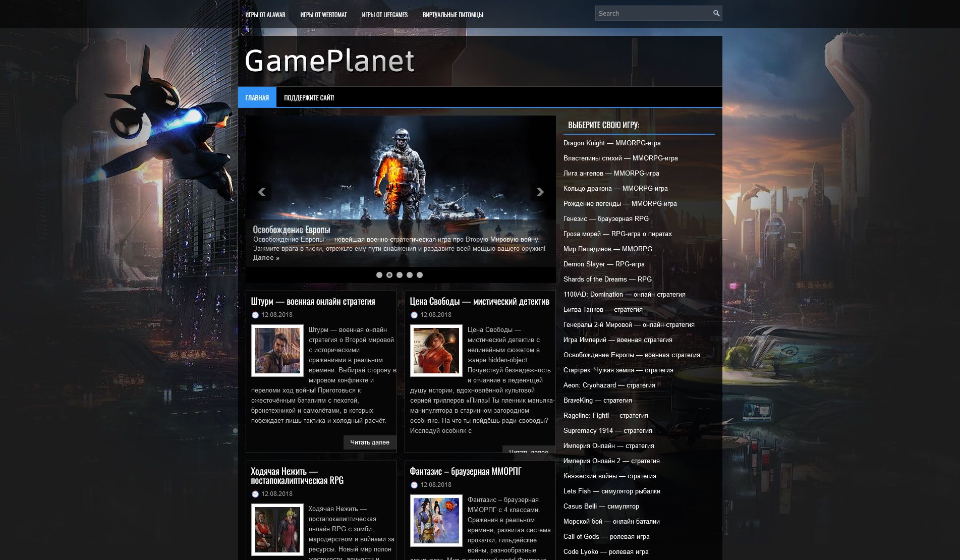Open Освобождение Европы — военная стратегия sidebar link
The width and height of the screenshot is (960, 560).
(x=632, y=355)
